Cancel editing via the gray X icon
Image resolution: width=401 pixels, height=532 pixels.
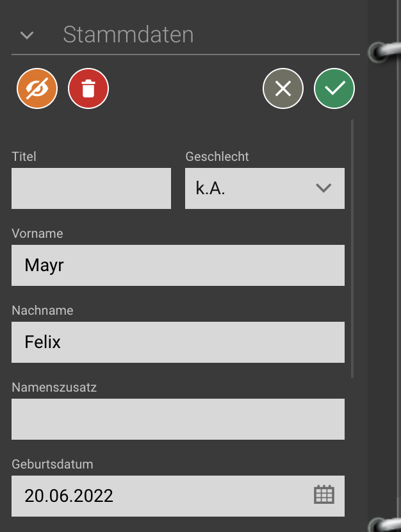[x=282, y=88]
